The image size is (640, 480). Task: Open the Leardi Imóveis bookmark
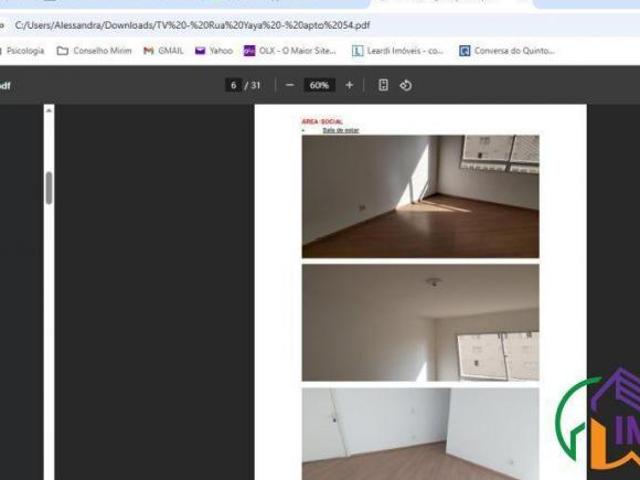coord(398,51)
